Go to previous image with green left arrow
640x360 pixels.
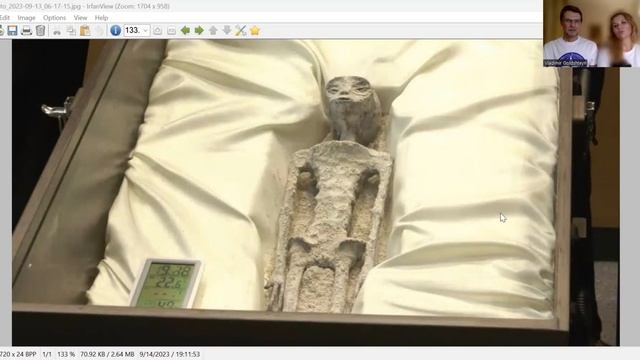tap(185, 30)
